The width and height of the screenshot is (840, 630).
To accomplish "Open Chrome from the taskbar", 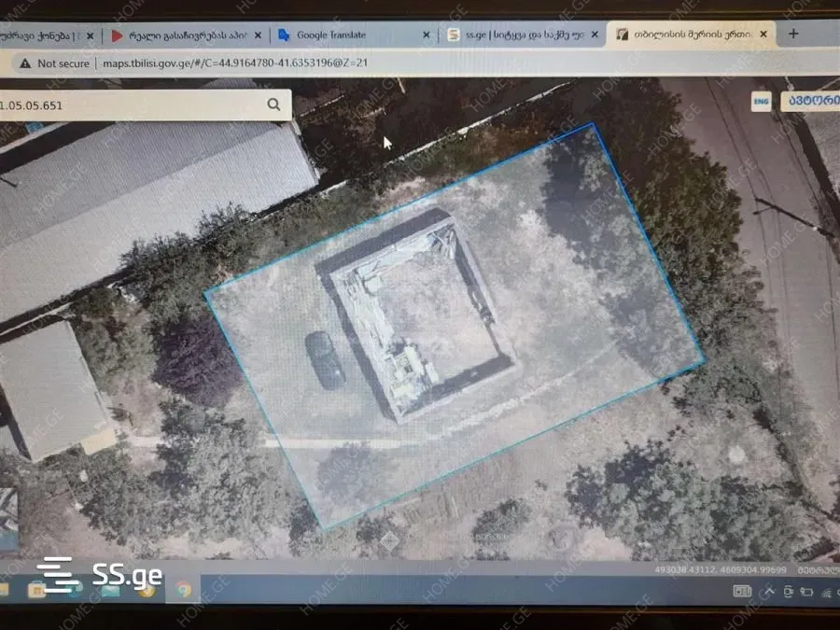I will tap(184, 589).
